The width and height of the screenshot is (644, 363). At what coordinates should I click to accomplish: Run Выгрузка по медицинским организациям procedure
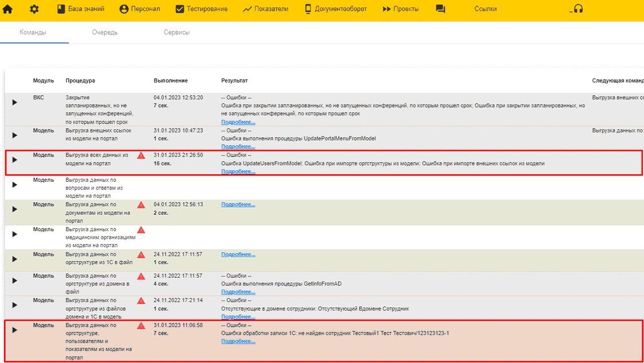tap(15, 234)
